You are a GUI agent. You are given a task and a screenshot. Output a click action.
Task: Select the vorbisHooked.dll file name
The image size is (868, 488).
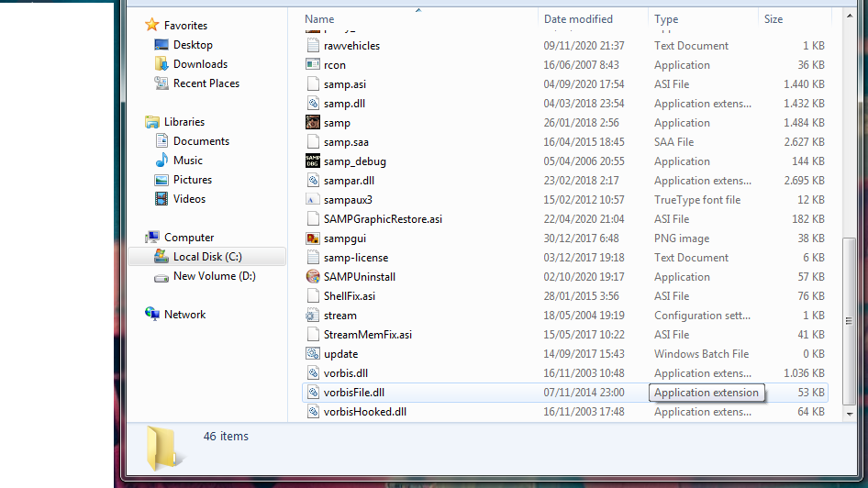point(365,412)
